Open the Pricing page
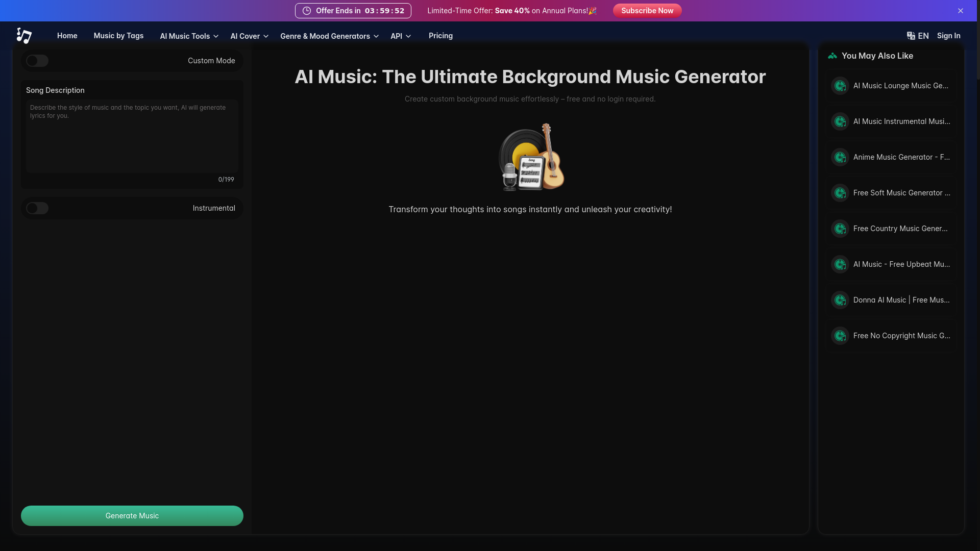This screenshot has height=551, width=980. point(440,36)
